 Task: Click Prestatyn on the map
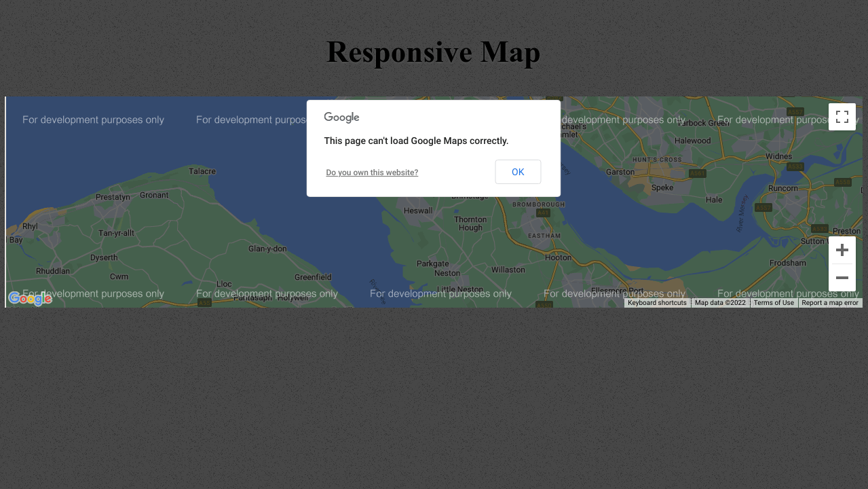click(112, 196)
